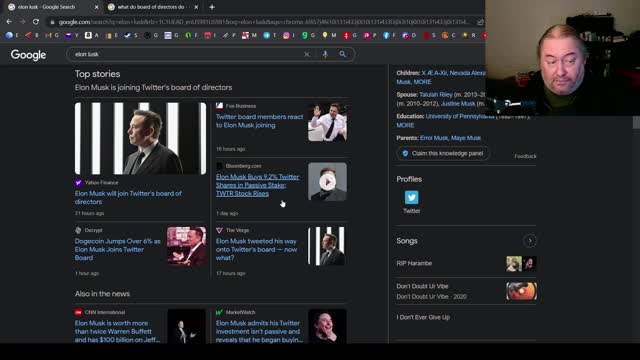The height and width of the screenshot is (360, 640).
Task: Click inside the Google search input field
Action: [186, 54]
